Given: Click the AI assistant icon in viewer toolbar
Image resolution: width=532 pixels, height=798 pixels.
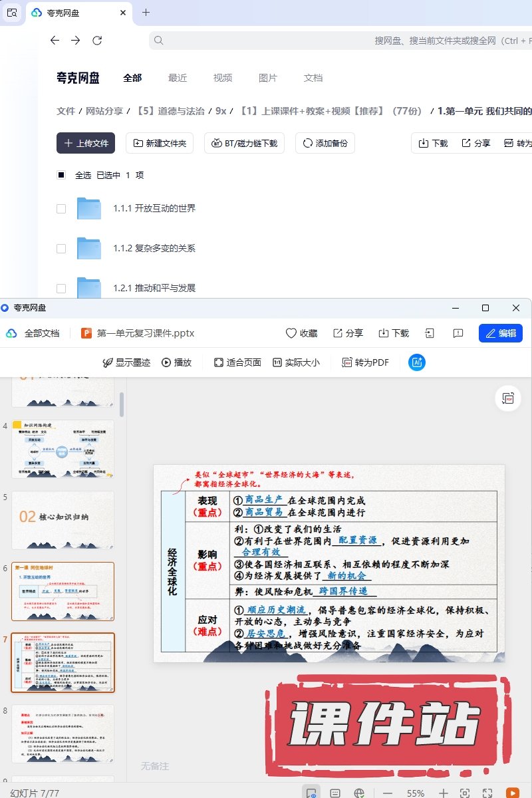Looking at the screenshot, I should coord(417,362).
